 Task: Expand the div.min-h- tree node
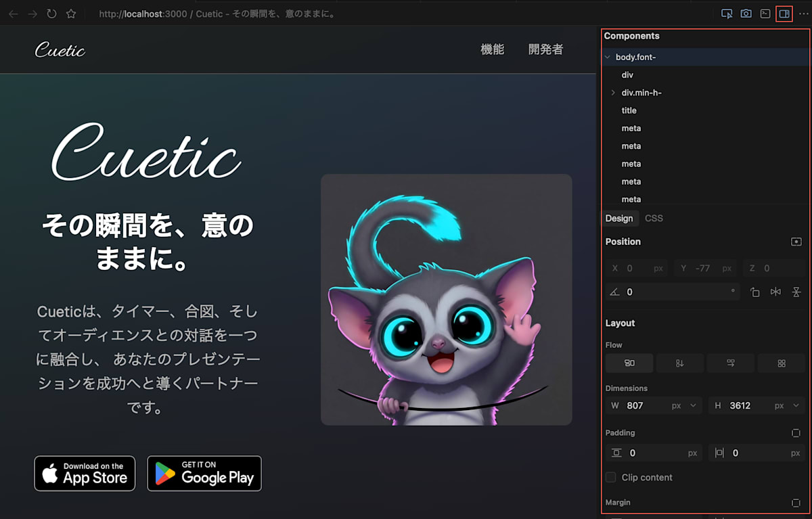(x=614, y=93)
